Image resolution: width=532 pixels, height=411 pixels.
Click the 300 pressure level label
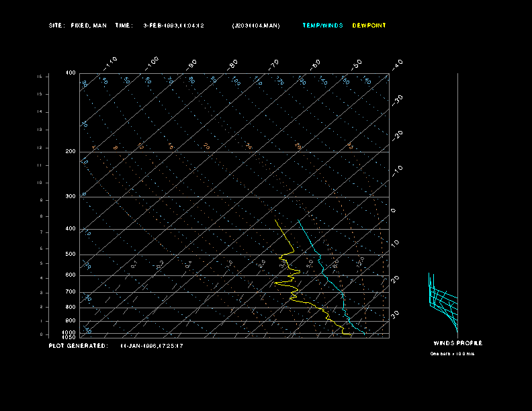[x=71, y=196]
